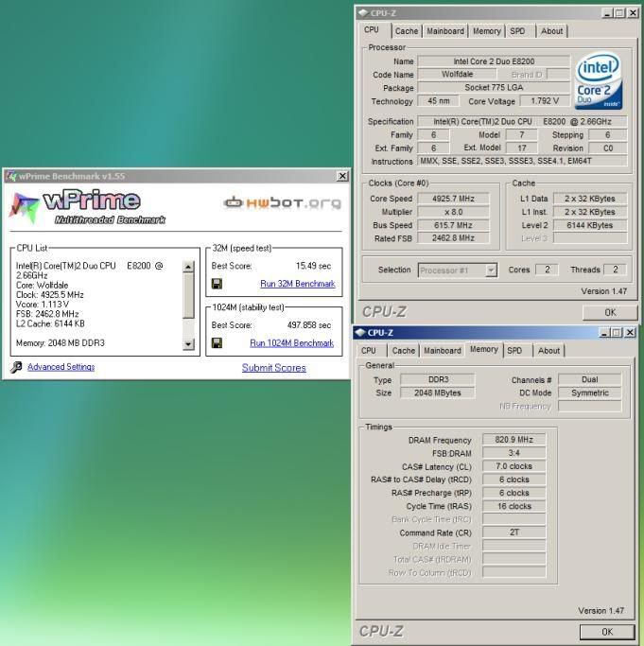644x646 pixels.
Task: Switch to CPU tab in lower CPU-Z
Action: [371, 351]
